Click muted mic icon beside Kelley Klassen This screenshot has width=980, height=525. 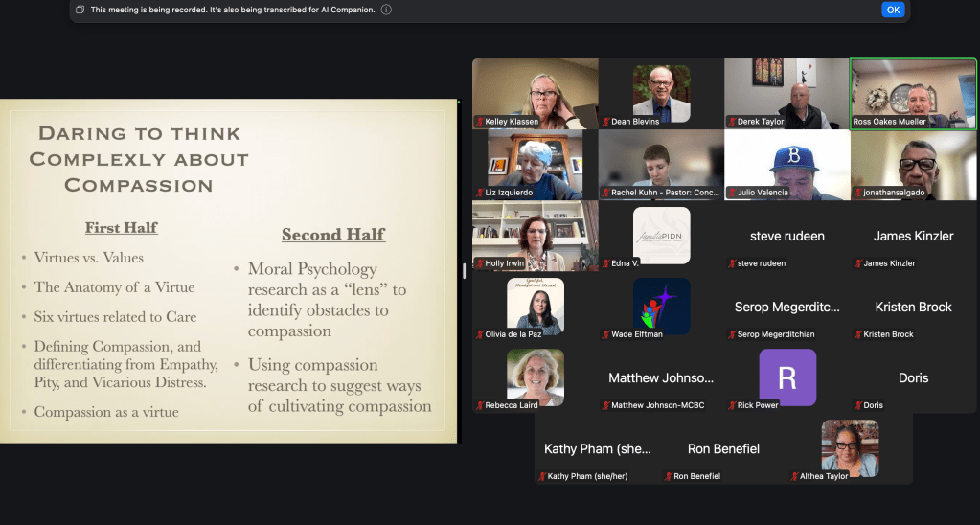pos(480,122)
